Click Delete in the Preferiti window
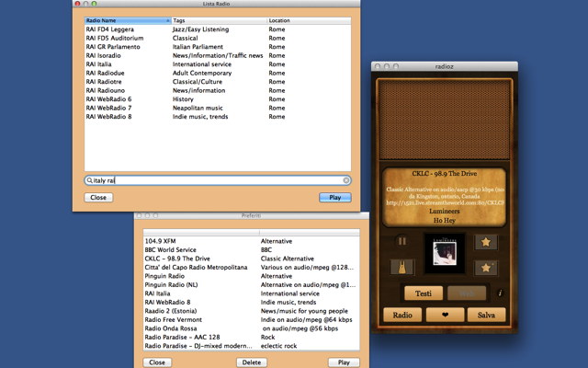 252,362
